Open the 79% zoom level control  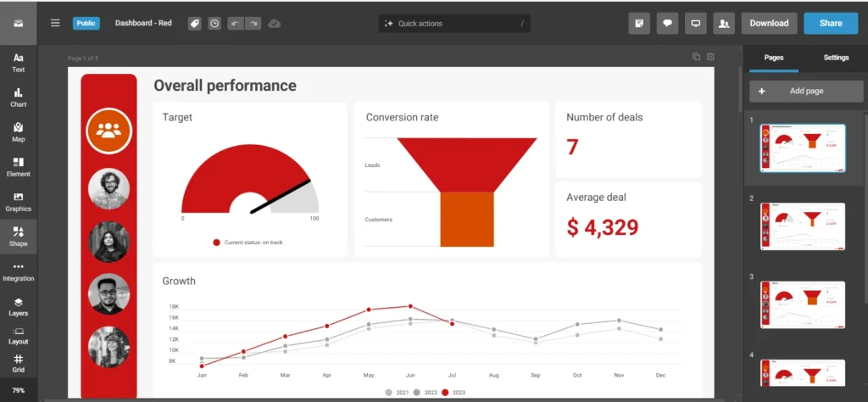[x=19, y=390]
